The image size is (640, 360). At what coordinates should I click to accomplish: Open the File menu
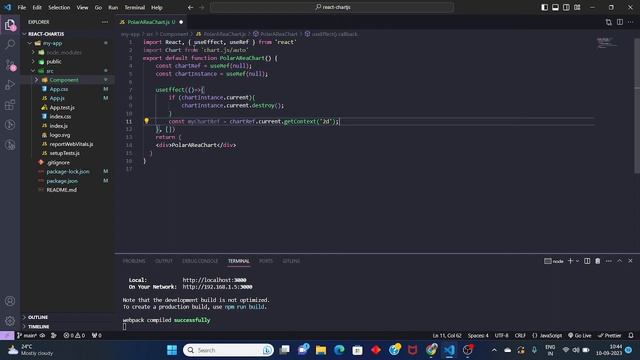(x=22, y=7)
